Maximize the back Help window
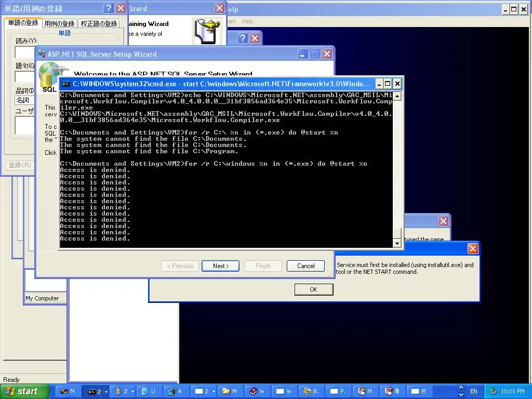Screen dimensions: 532x399 click(514, 9)
